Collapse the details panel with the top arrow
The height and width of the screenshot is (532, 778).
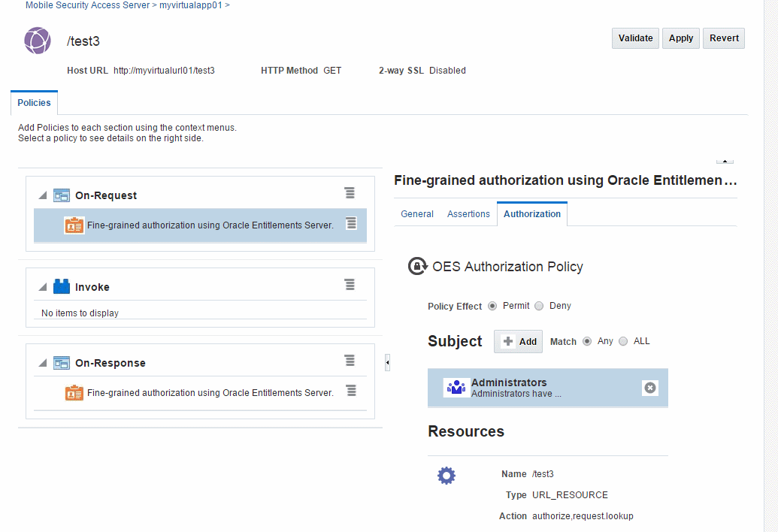(725, 161)
